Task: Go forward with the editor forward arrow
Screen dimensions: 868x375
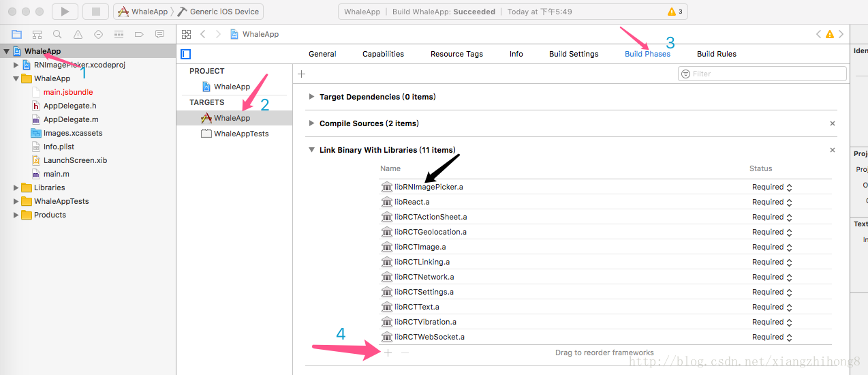Action: tap(218, 34)
